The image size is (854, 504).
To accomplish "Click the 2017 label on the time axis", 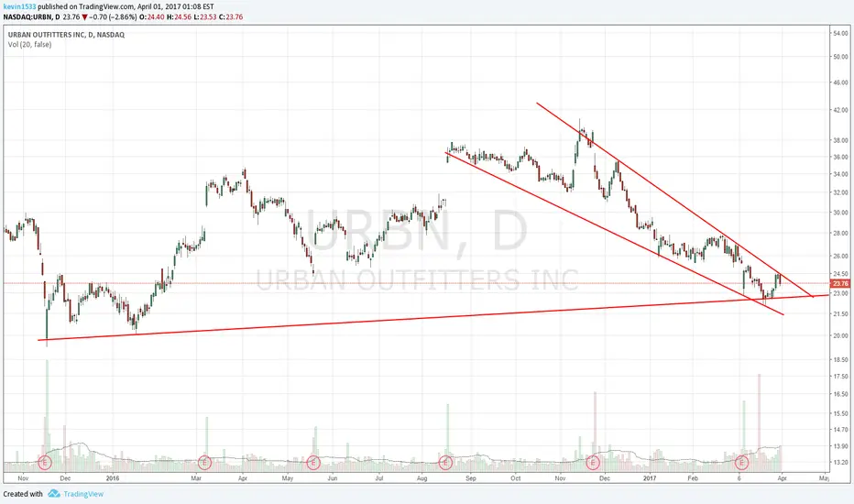I will pyautogui.click(x=650, y=478).
